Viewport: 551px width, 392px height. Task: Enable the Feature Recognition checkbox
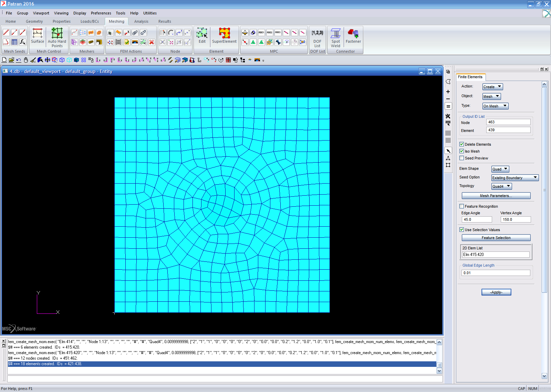point(461,206)
